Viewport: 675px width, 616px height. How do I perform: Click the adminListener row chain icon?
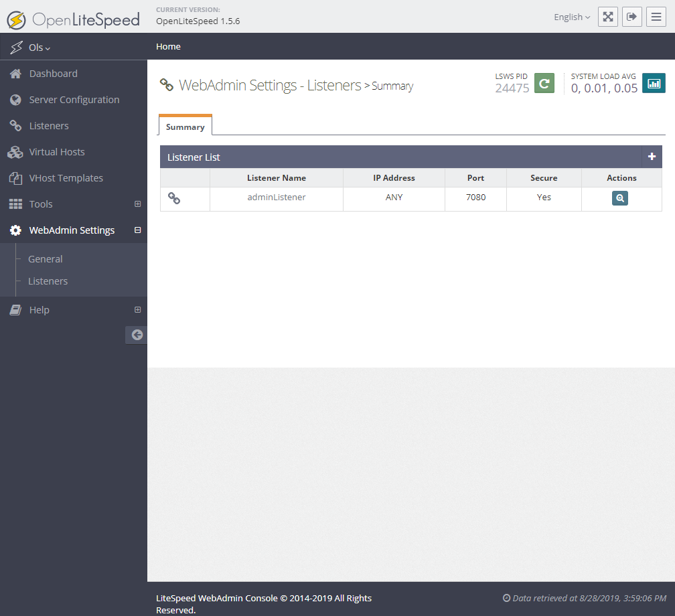coord(174,198)
